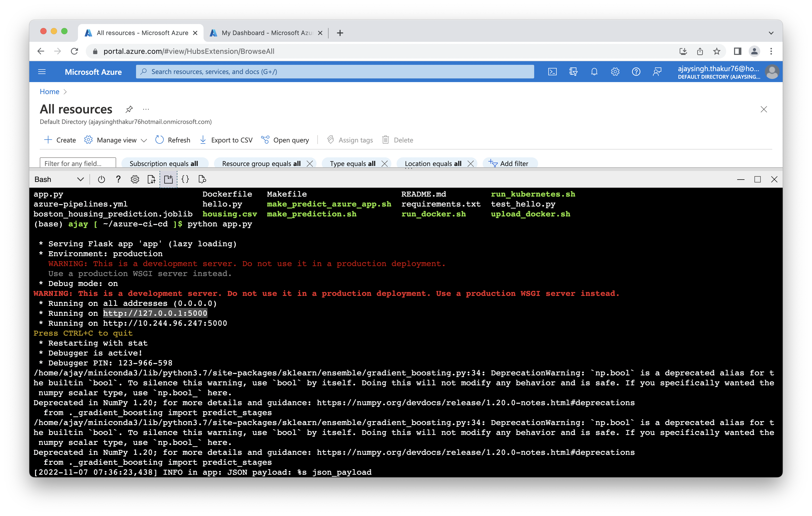Click Export to CSV
The image size is (812, 516).
click(x=226, y=140)
